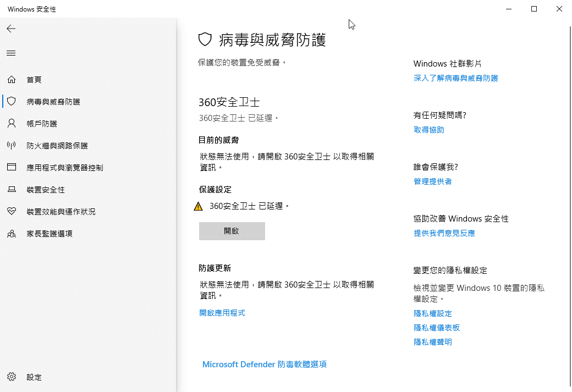The width and height of the screenshot is (572, 392).
Task: Select 病毒與威脅防護 in sidebar
Action: point(53,102)
